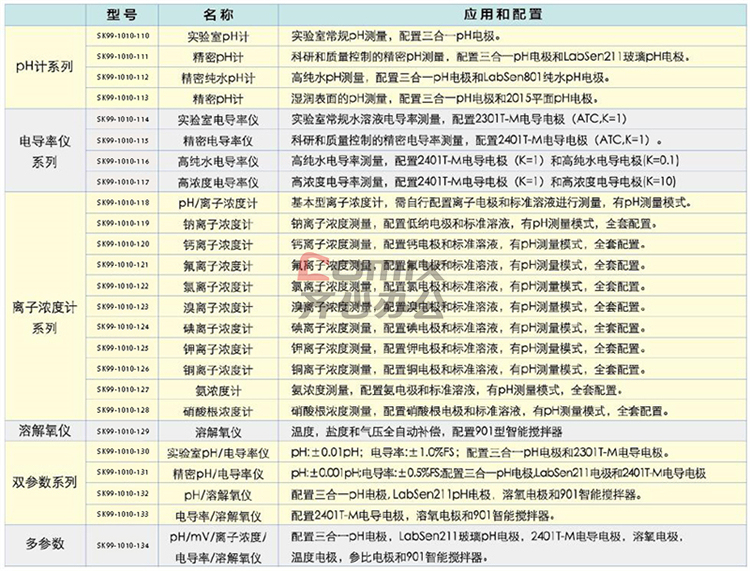This screenshot has height=571, width=750.
Task: Select the 离子浓度计系列 category cell
Action: [45, 306]
